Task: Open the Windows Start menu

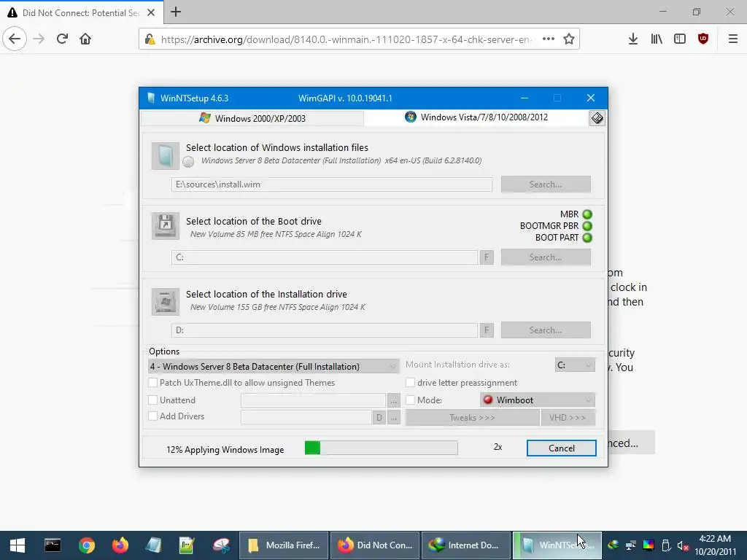Action: coord(18,545)
